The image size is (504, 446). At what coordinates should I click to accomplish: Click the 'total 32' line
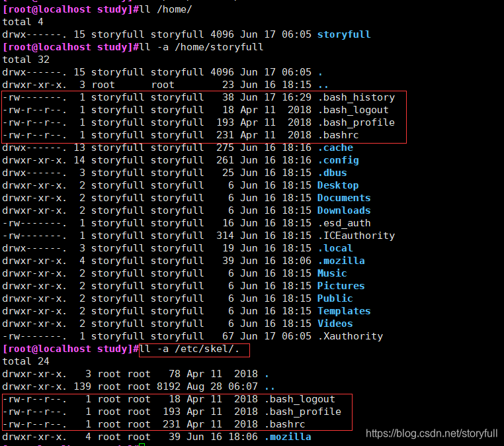pyautogui.click(x=26, y=60)
